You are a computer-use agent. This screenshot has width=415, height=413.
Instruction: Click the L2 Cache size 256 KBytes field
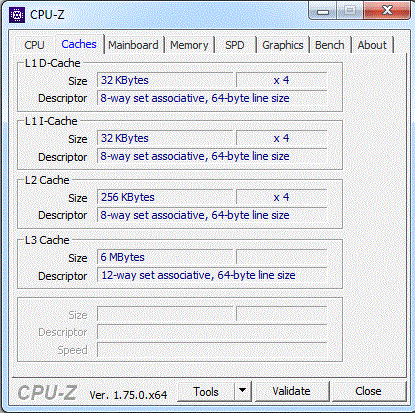coord(165,197)
